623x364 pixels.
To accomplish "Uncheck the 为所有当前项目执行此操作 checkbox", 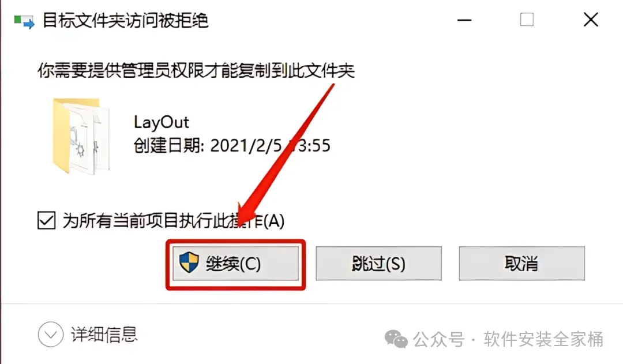I will (x=47, y=220).
